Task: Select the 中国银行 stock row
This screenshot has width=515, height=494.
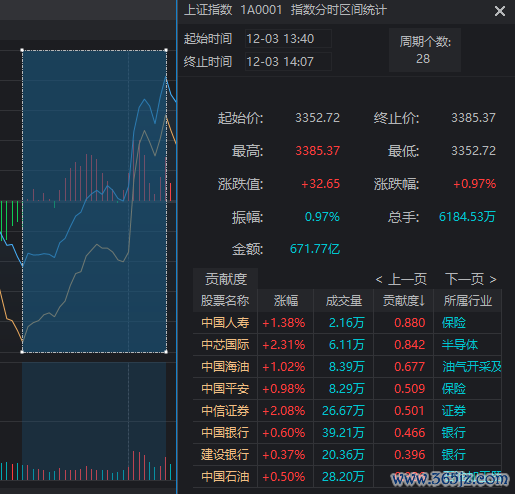Action: click(347, 433)
